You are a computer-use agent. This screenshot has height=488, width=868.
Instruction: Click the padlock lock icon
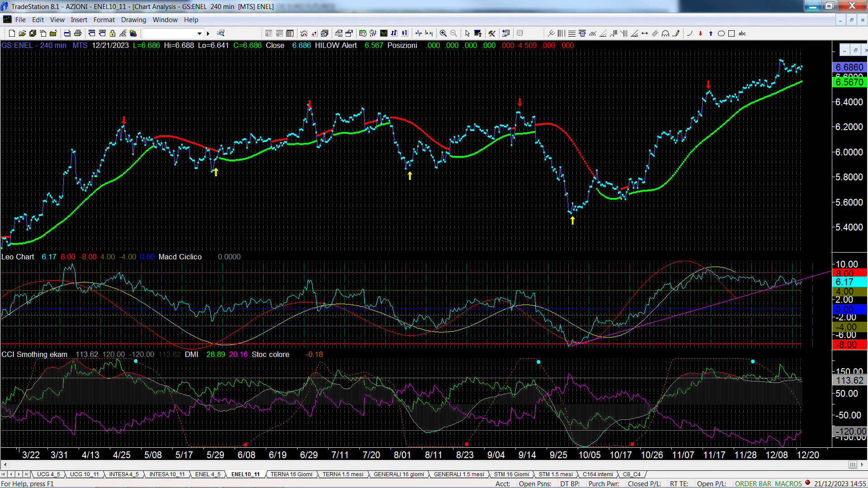[x=113, y=33]
